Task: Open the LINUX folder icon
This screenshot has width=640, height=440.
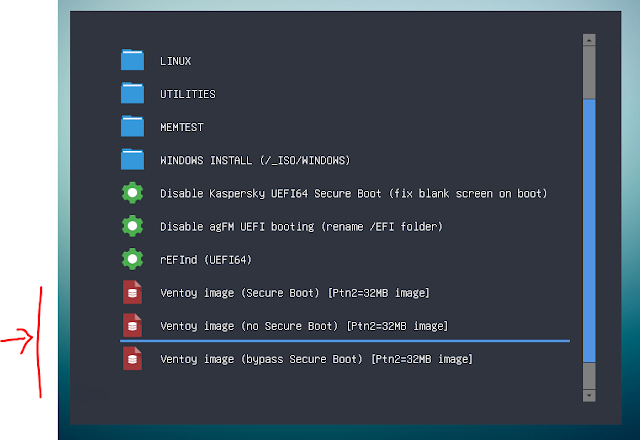Action: (132, 60)
